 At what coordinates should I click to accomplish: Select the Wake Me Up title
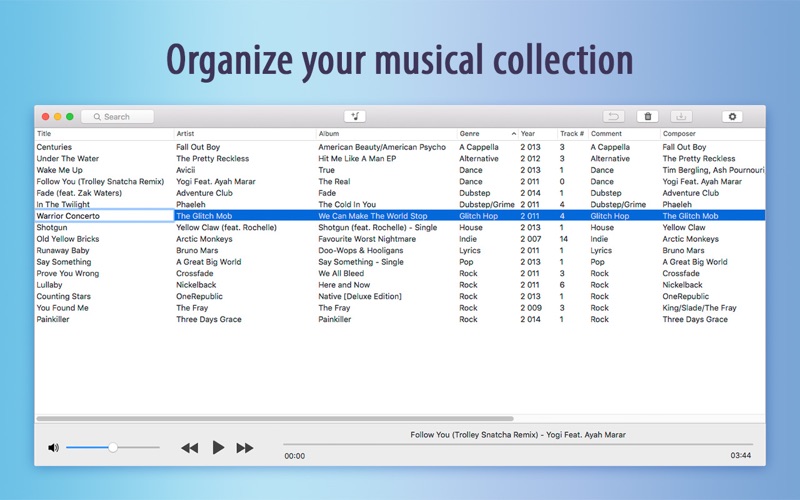59,170
